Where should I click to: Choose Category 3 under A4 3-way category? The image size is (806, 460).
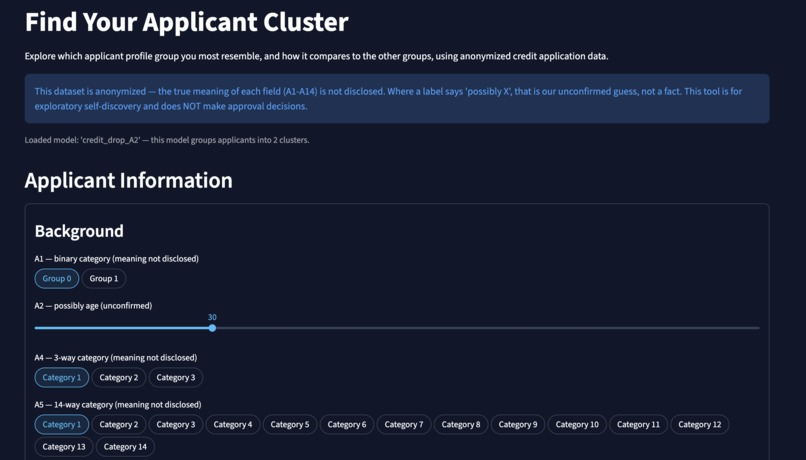click(x=176, y=377)
